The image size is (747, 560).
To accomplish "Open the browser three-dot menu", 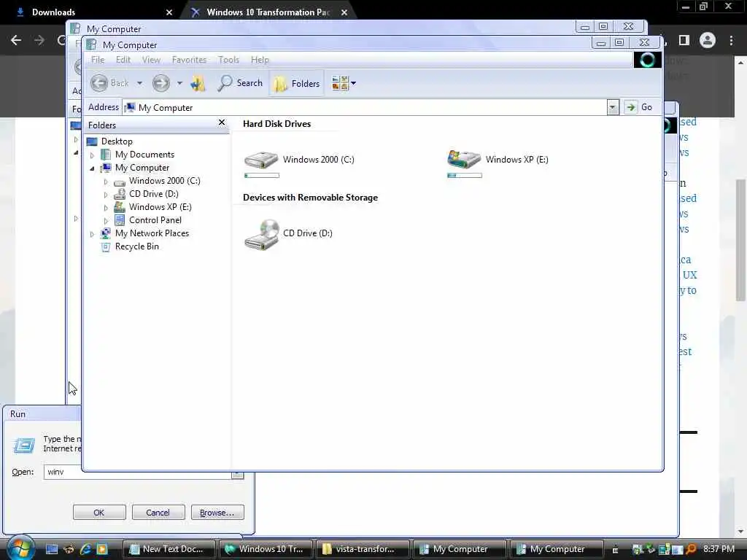I will (x=731, y=40).
